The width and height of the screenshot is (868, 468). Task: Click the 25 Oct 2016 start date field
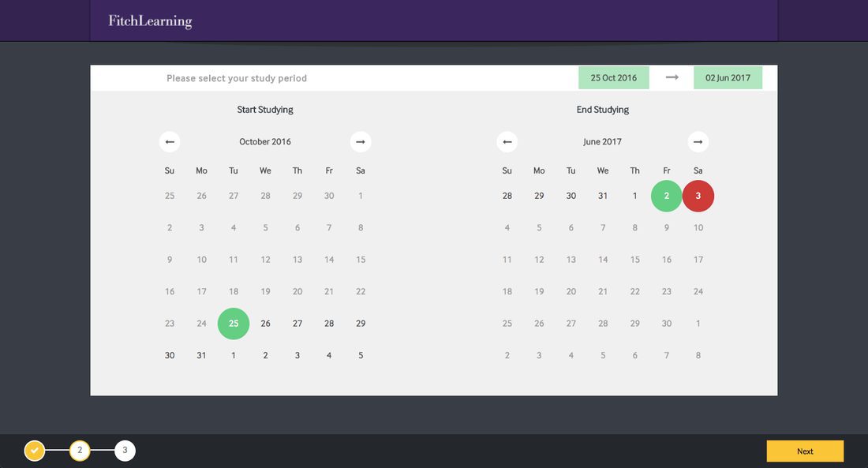[613, 78]
